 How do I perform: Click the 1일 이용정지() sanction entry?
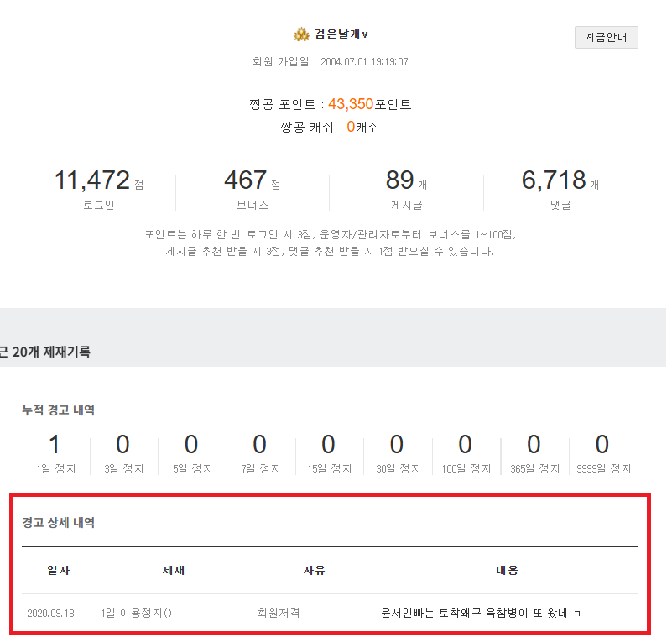(x=136, y=614)
